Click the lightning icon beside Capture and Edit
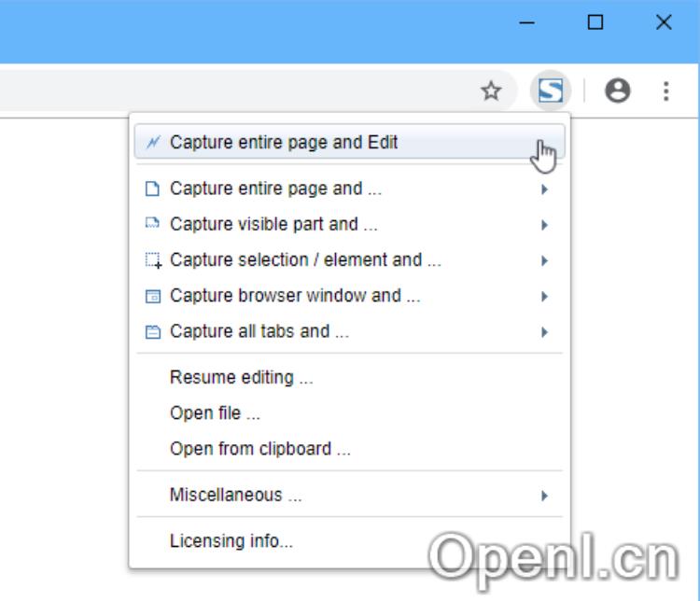The width and height of the screenshot is (700, 601). tap(153, 143)
